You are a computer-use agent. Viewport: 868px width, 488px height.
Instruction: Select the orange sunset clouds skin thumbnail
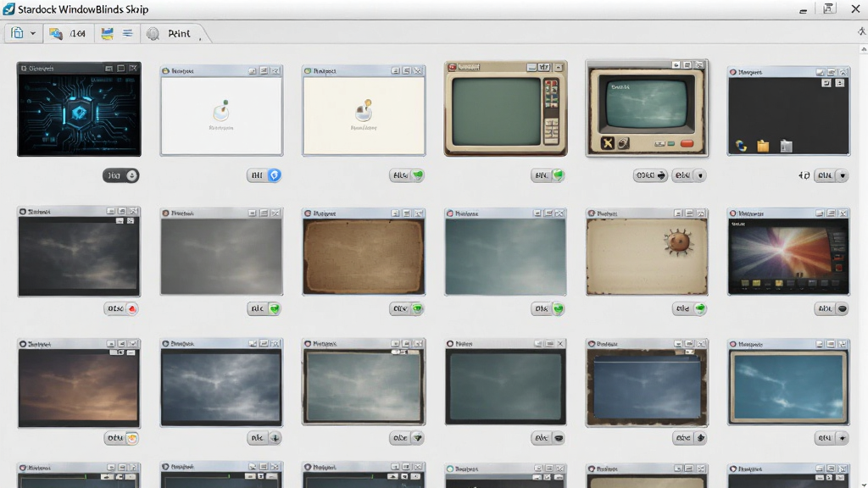point(79,384)
